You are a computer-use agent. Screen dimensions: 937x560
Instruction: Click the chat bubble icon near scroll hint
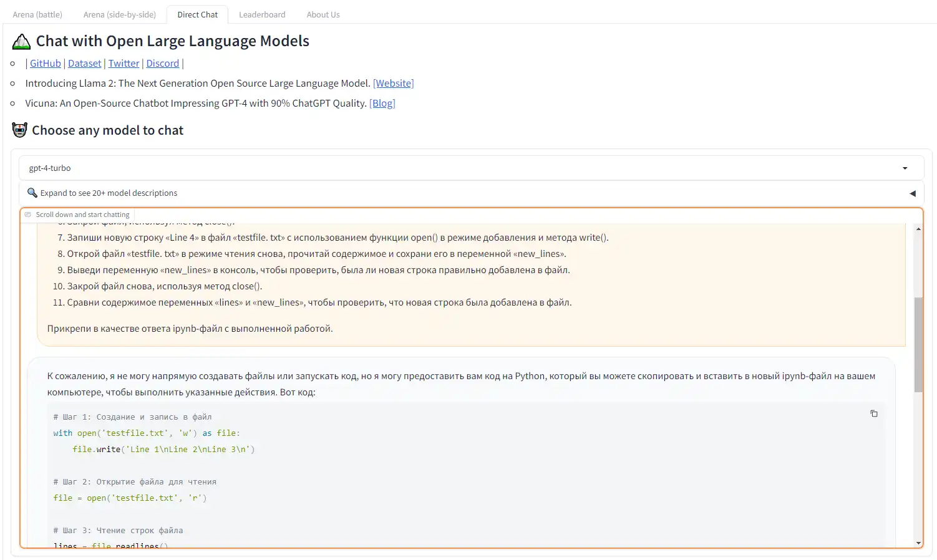pyautogui.click(x=27, y=215)
